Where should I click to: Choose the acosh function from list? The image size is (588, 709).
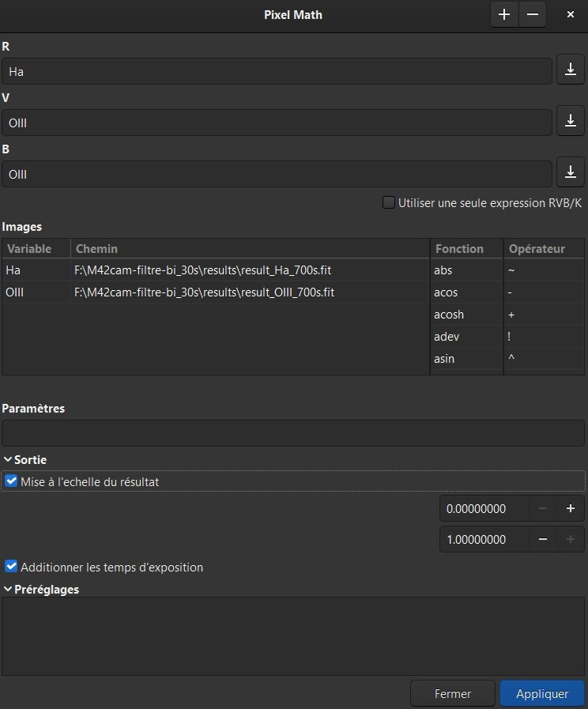(x=449, y=315)
